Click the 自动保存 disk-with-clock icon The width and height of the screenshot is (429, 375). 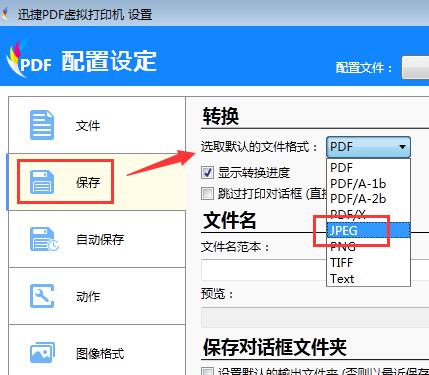(44, 239)
